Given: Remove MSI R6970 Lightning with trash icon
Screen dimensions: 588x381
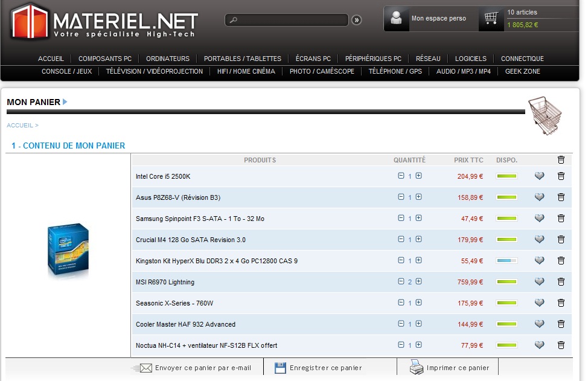Looking at the screenshot, I should point(561,282).
